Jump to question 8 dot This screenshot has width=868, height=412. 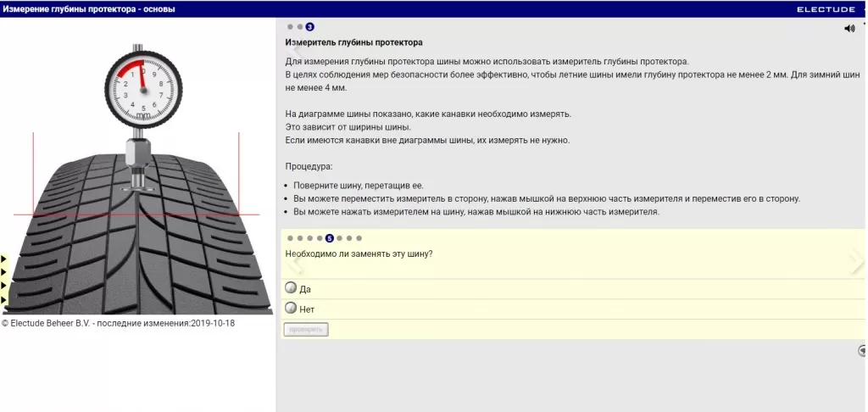[x=359, y=238]
